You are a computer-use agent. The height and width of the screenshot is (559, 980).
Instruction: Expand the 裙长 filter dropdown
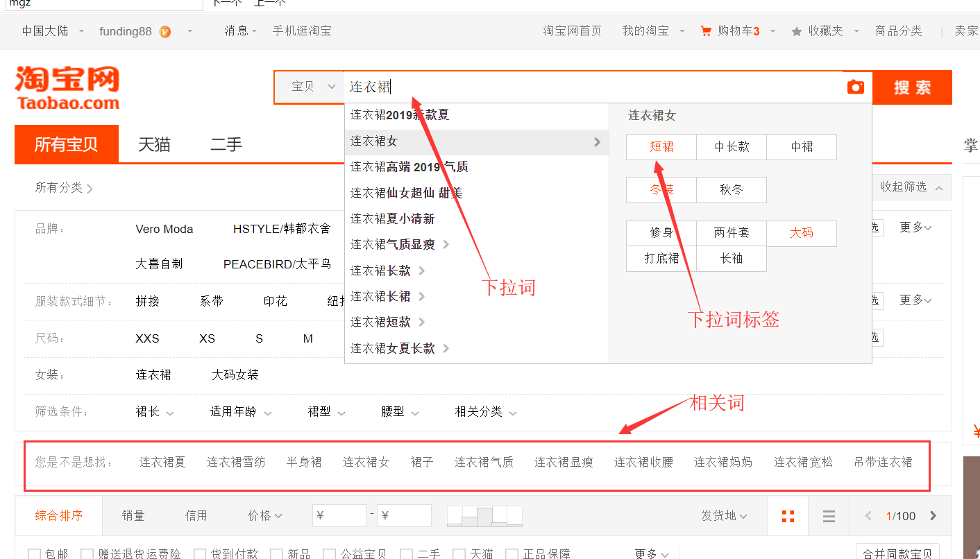[x=155, y=412]
